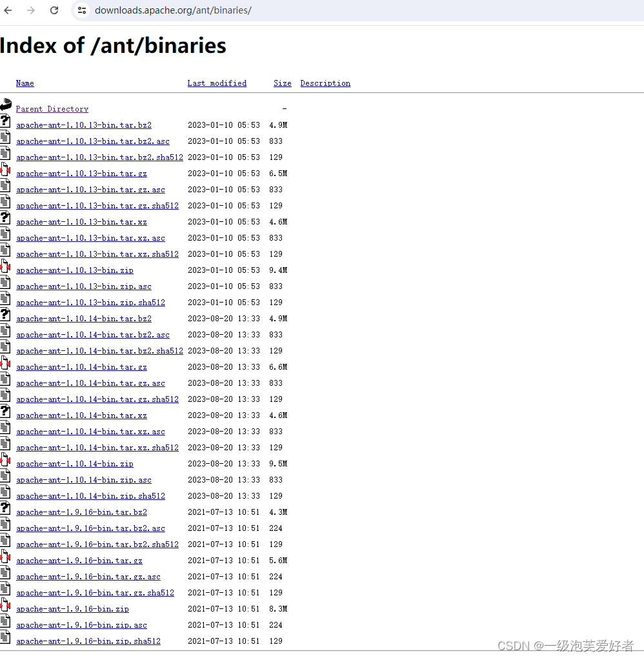Click archive icon beside apache-ant-1.10.14-bin.zip
This screenshot has width=644, height=658.
(5, 460)
